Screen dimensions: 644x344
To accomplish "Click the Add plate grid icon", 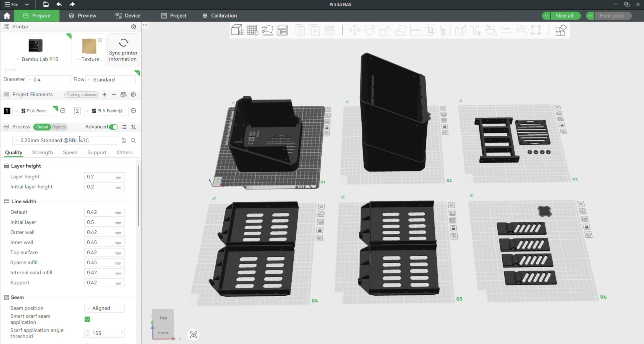I will point(252,30).
